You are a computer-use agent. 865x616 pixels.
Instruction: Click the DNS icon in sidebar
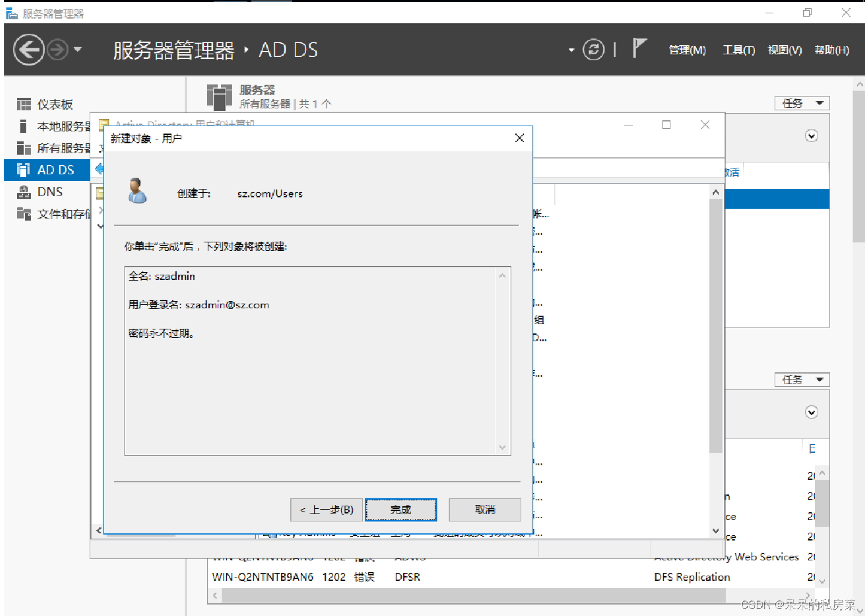click(23, 192)
